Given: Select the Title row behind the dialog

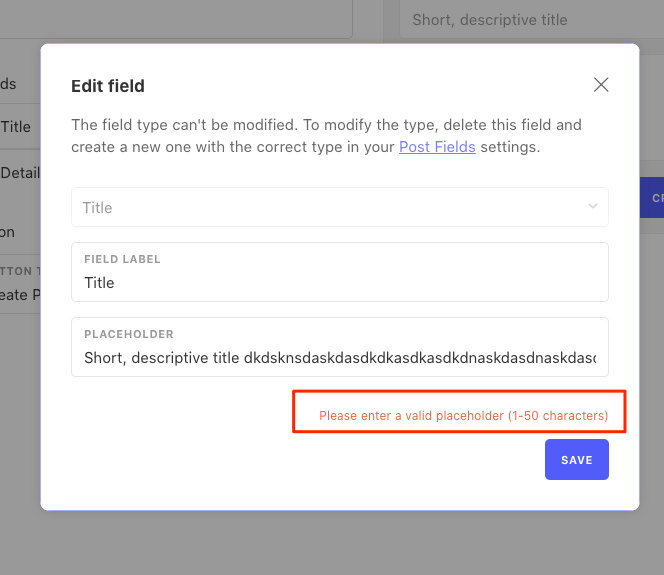Looking at the screenshot, I should (20, 127).
